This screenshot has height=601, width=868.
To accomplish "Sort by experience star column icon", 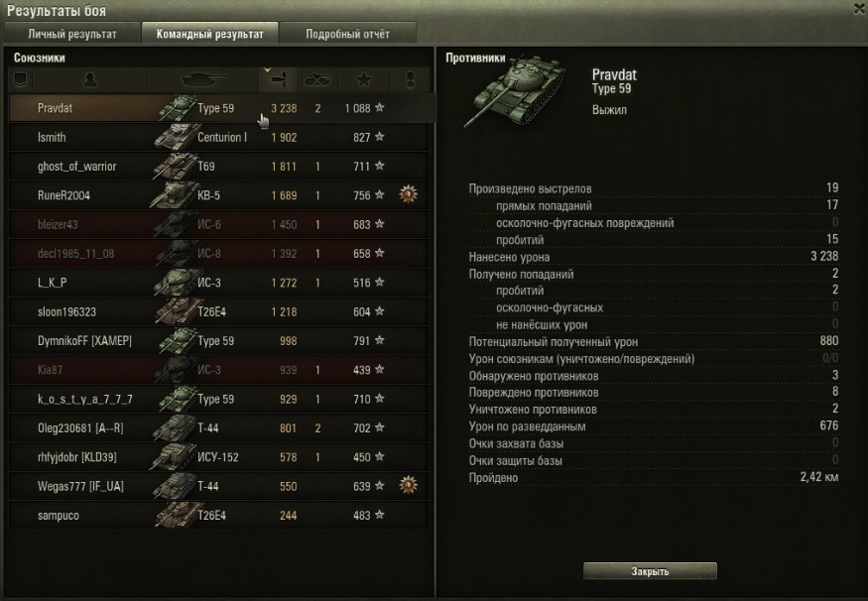I will coord(363,80).
